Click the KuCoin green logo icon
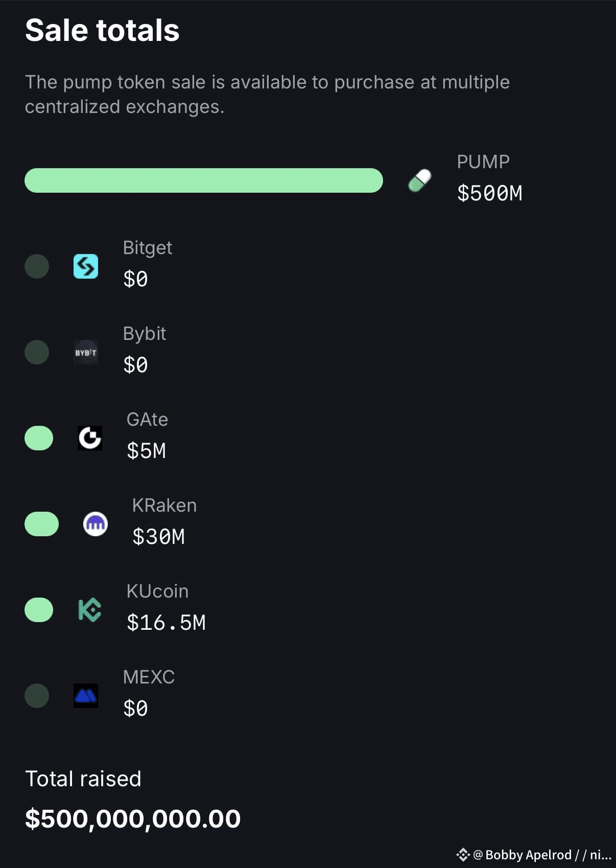Image resolution: width=616 pixels, height=868 pixels. coord(90,610)
